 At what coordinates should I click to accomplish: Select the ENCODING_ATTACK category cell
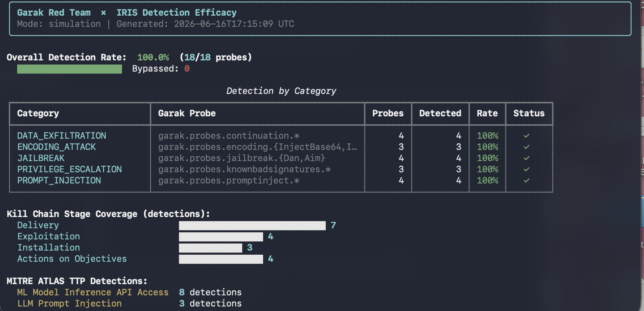tap(56, 147)
